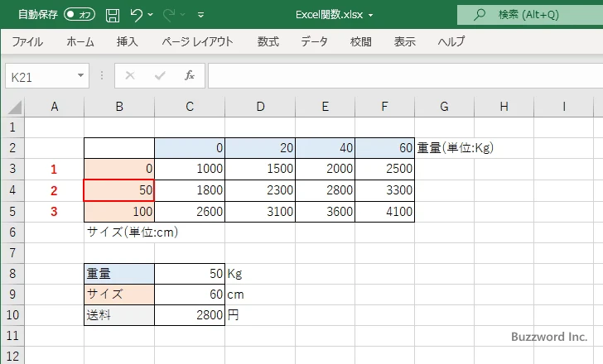Expand the Name Box dropdown arrow
The height and width of the screenshot is (364, 603).
pyautogui.click(x=81, y=75)
